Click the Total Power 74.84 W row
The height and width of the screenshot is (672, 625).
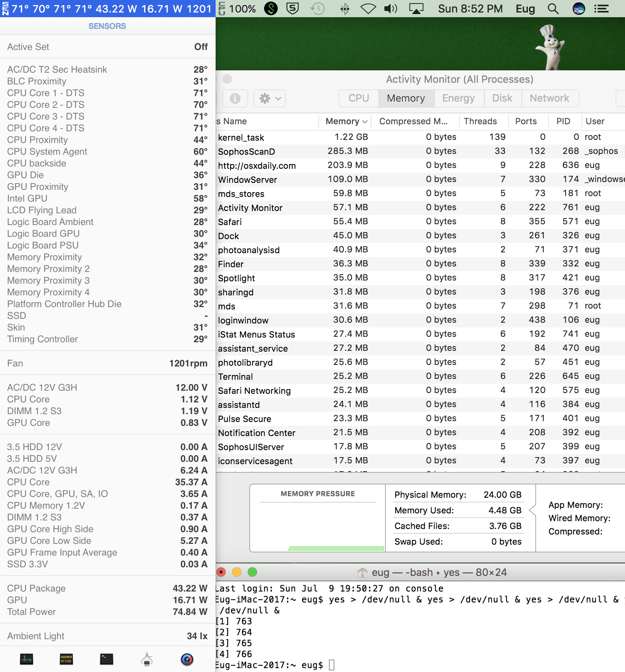click(107, 612)
